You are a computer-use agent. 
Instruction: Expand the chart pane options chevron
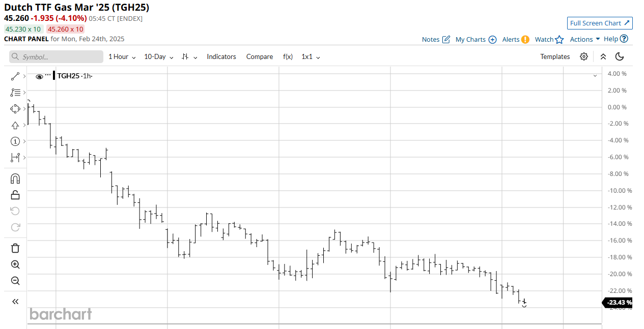[x=595, y=76]
